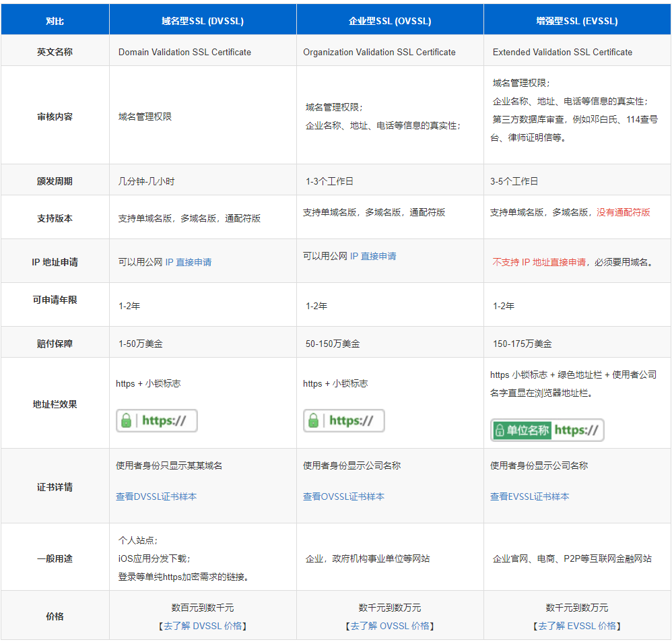Click the 审核内容 row label
This screenshot has height=644, width=672.
(x=55, y=117)
